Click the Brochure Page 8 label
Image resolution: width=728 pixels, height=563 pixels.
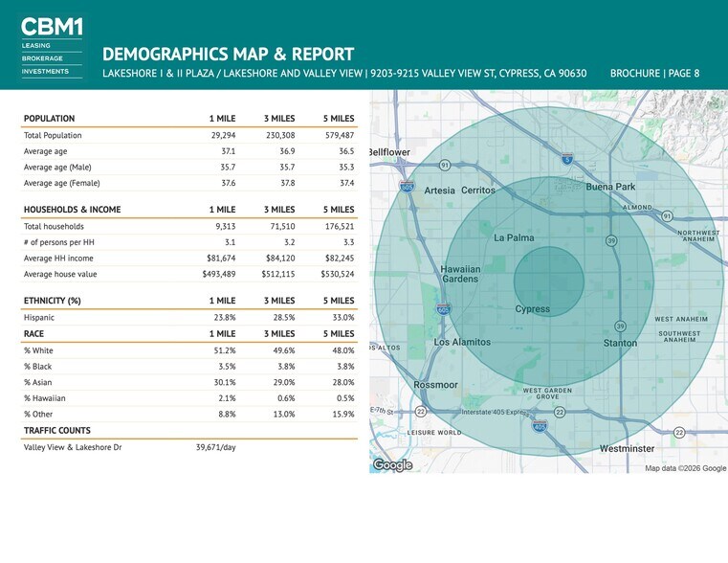(654, 74)
